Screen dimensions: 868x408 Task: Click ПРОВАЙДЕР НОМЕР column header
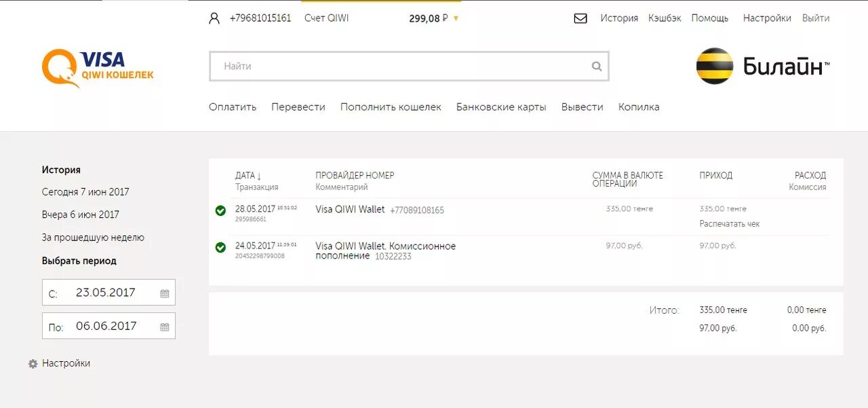[x=355, y=175]
